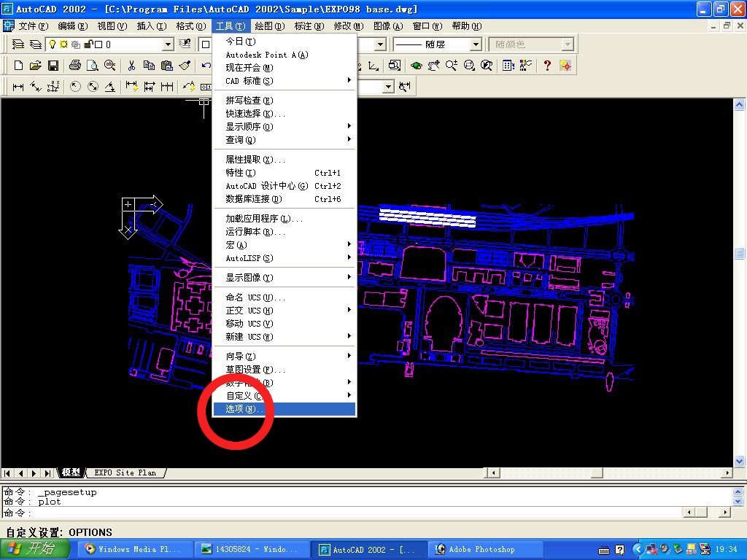747x560 pixels.
Task: Click the New drawing icon
Action: pos(18,66)
